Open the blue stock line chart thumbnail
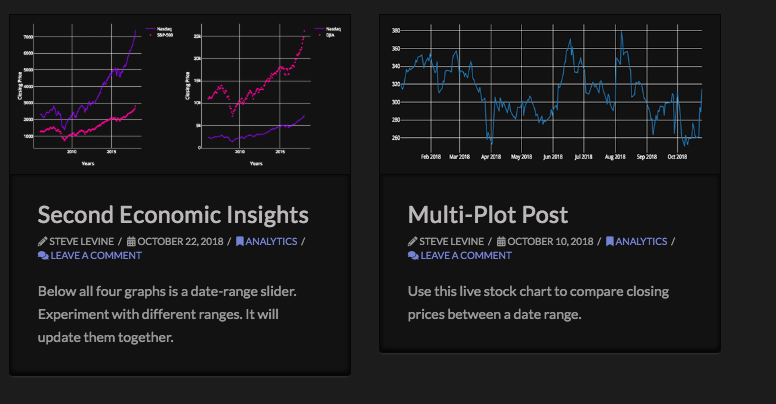Image resolution: width=776 pixels, height=404 pixels. pos(550,92)
